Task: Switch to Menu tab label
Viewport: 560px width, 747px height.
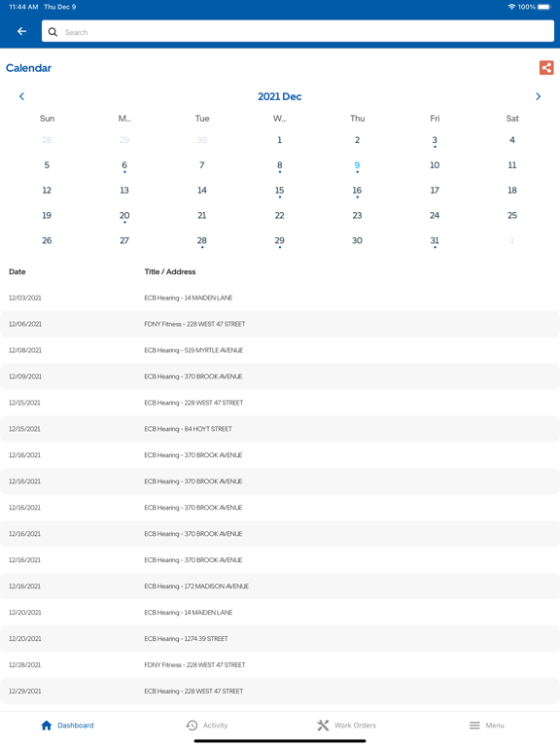Action: (495, 725)
